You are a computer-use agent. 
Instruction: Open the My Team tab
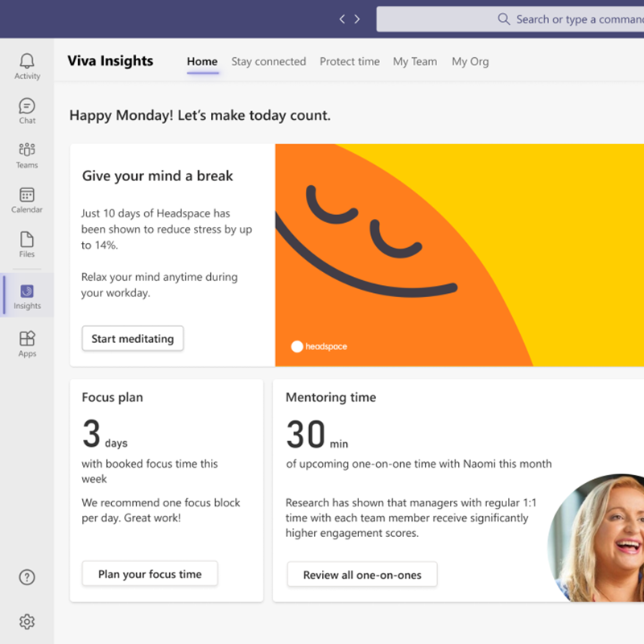pos(415,61)
